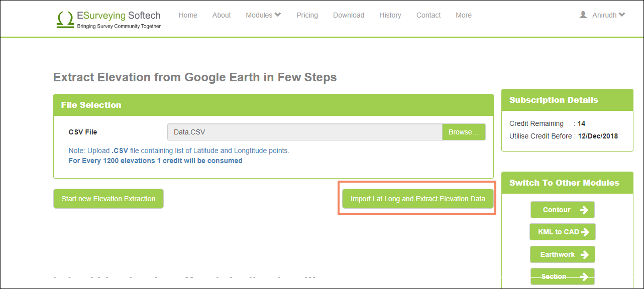Viewport: 644px width, 289px height.
Task: Click the arrow icon on Contour button
Action: 583,210
